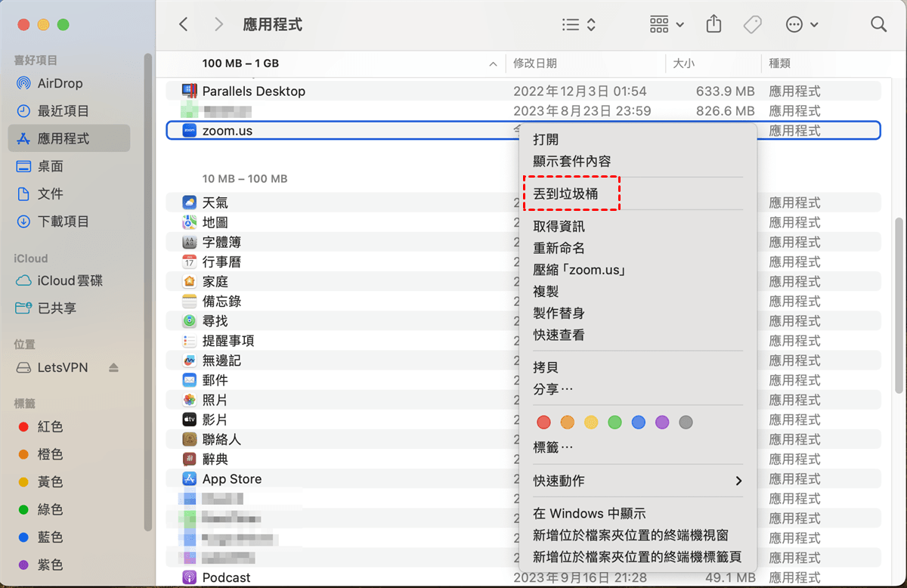Open the group-by options dropdown
Screen dimensions: 907x588
(x=667, y=24)
